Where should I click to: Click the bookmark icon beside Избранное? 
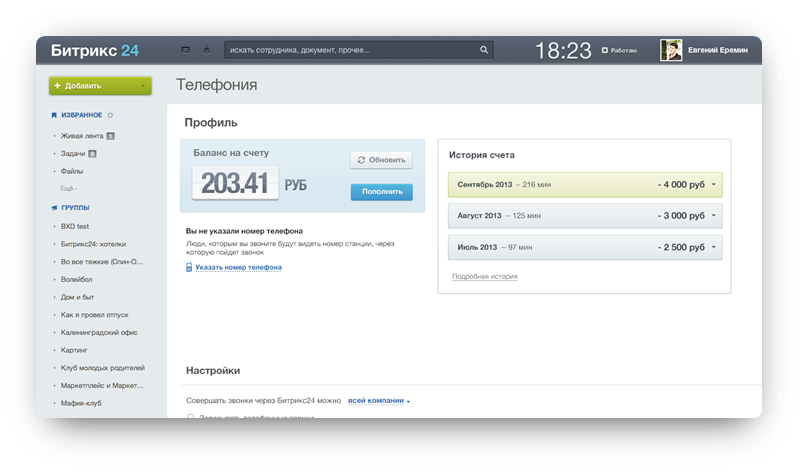pyautogui.click(x=54, y=116)
